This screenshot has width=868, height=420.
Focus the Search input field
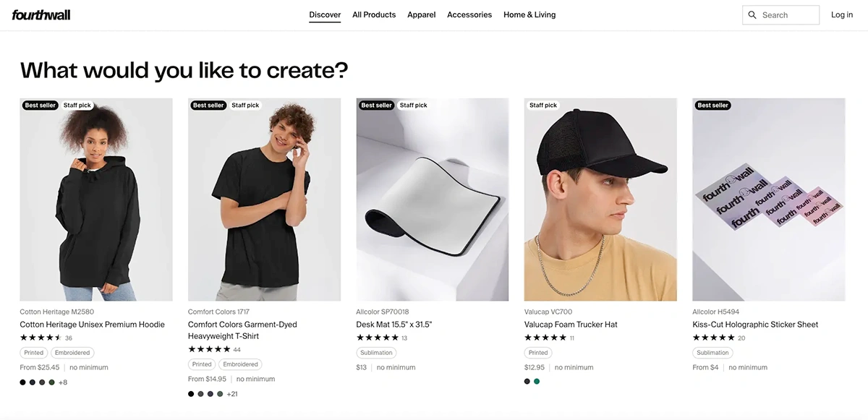point(788,15)
